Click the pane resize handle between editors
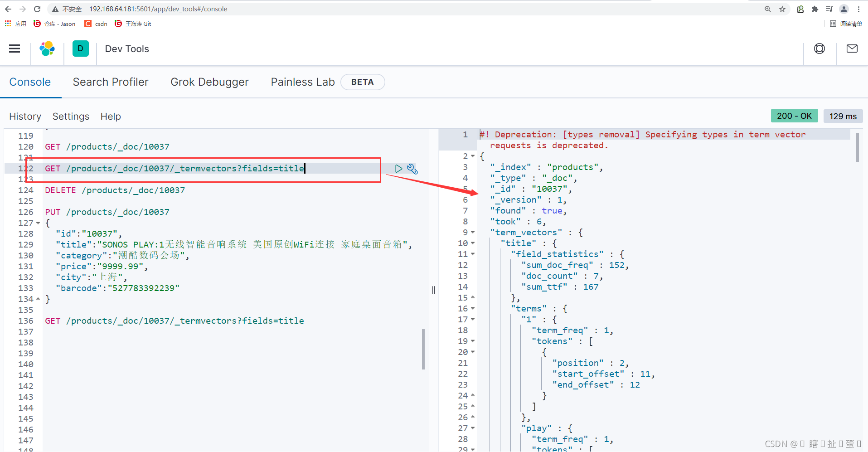The width and height of the screenshot is (868, 452). pos(433,290)
